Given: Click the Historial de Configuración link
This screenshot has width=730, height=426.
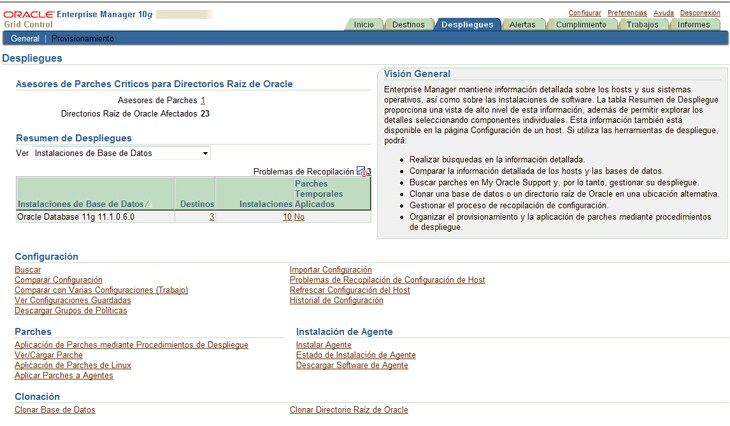Looking at the screenshot, I should click(336, 300).
